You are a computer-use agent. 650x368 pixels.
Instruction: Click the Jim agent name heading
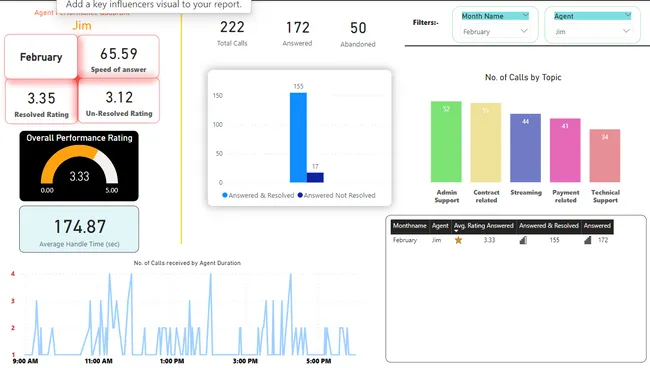pos(82,26)
